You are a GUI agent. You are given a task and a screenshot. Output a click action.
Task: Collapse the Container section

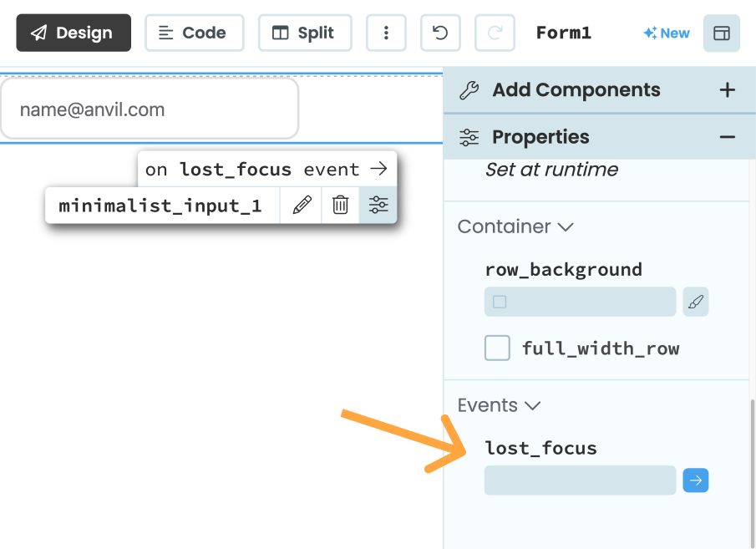[515, 226]
